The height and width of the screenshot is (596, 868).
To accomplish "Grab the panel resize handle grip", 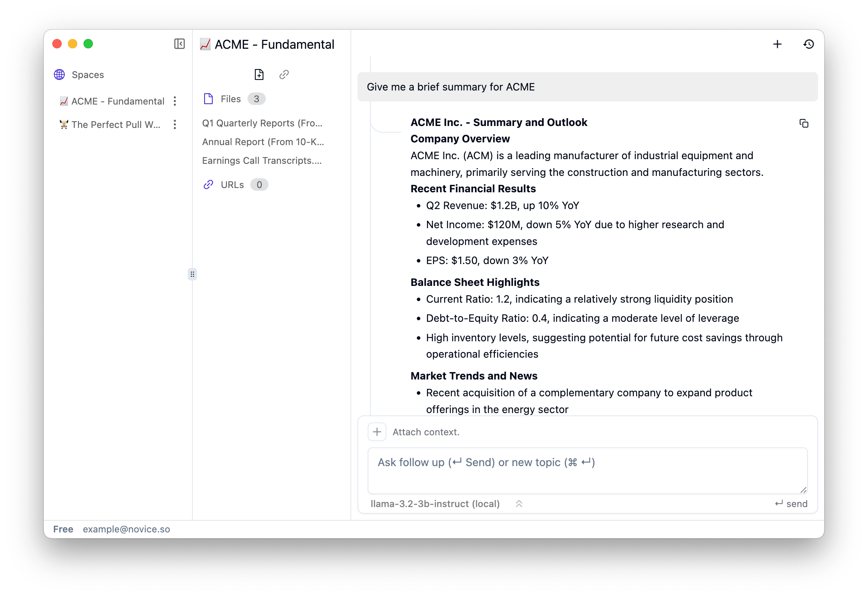I will coord(192,275).
